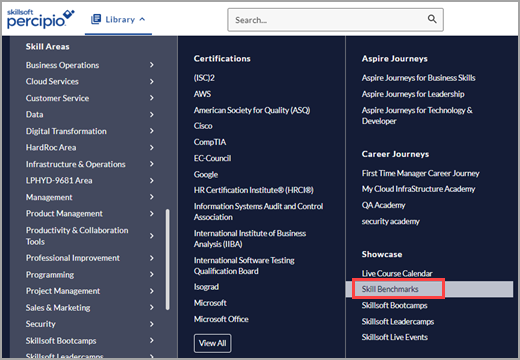Click the View All certifications button

click(213, 343)
